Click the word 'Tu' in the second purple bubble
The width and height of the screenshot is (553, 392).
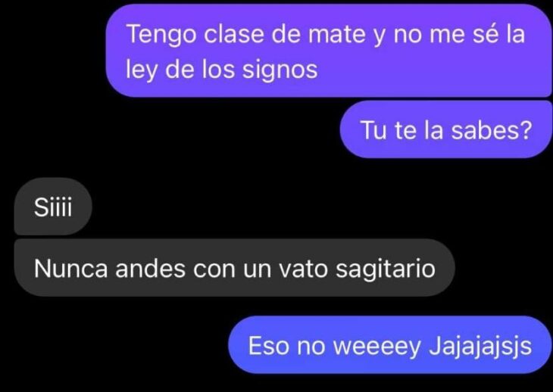373,130
